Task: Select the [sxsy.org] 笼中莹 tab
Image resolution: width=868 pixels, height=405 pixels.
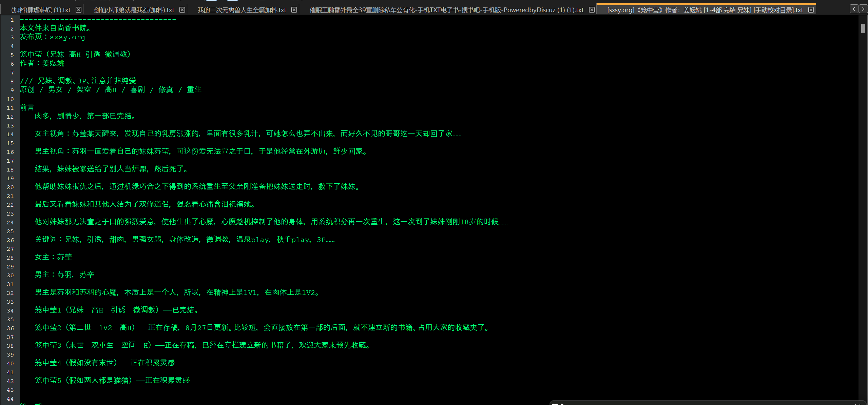Action: (x=705, y=10)
